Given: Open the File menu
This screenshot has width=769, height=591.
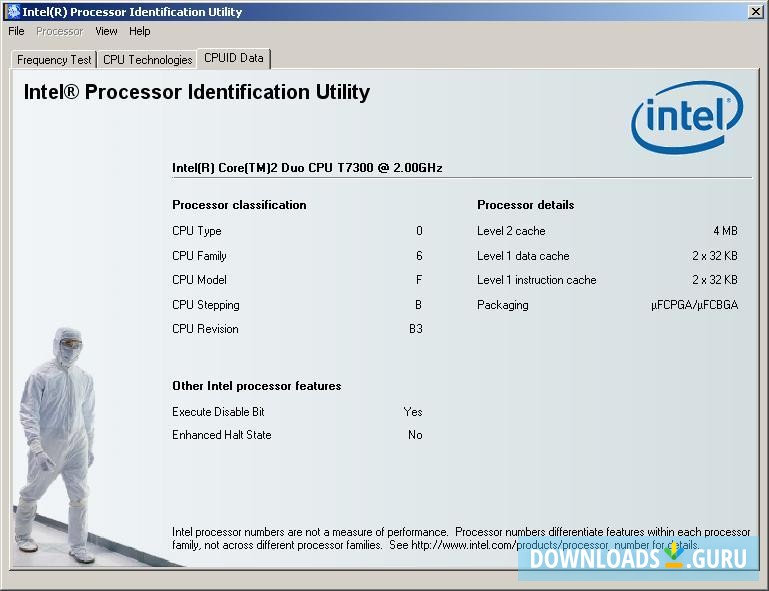Looking at the screenshot, I should (x=16, y=31).
